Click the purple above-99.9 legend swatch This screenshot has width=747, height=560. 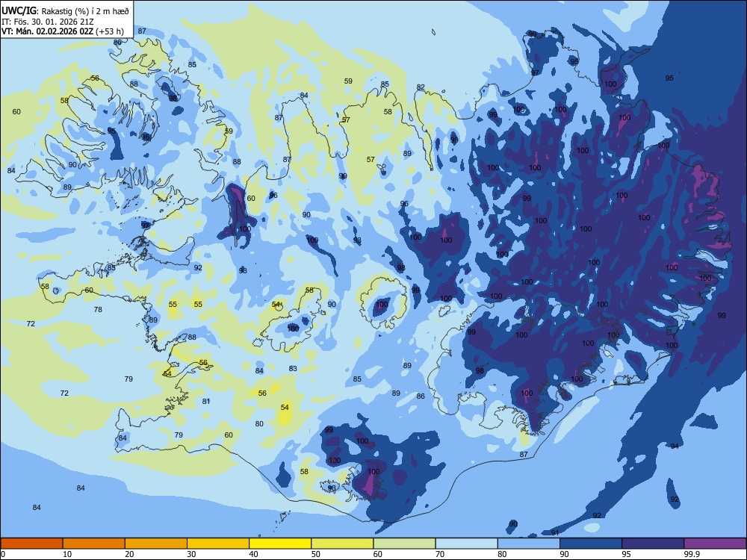click(715, 544)
